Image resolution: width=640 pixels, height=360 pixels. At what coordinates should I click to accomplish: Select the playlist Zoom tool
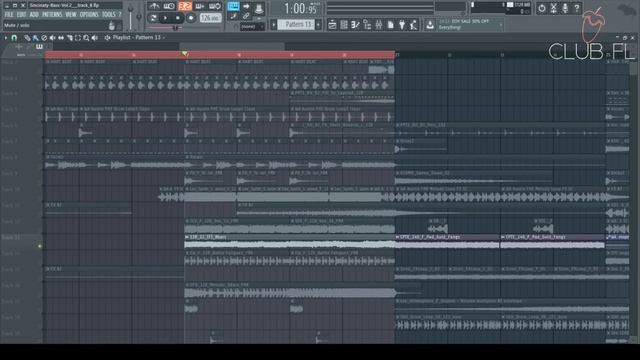point(86,38)
